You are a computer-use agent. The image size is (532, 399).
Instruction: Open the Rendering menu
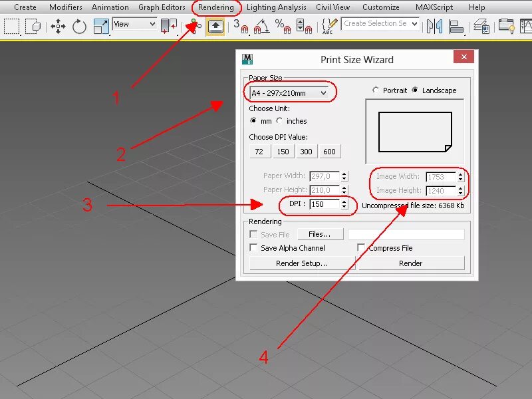[x=215, y=7]
